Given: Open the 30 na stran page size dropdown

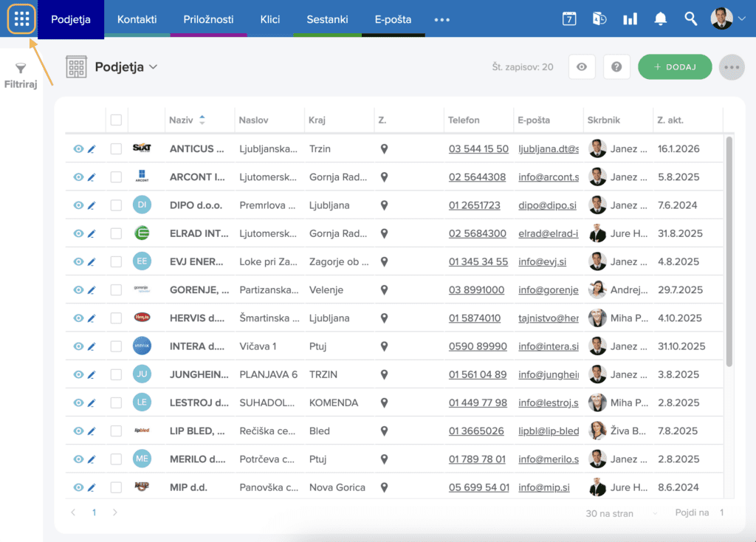Looking at the screenshot, I should (x=622, y=513).
